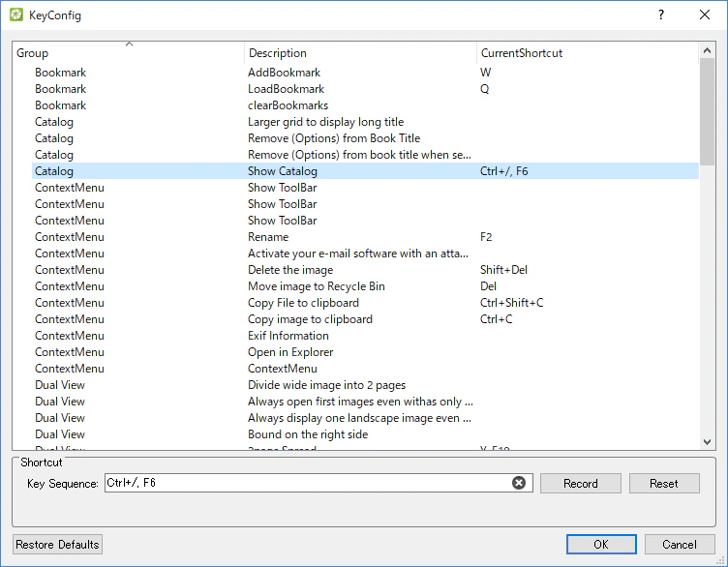Close the KeyConfig dialog
Image resolution: width=728 pixels, height=567 pixels.
[705, 15]
